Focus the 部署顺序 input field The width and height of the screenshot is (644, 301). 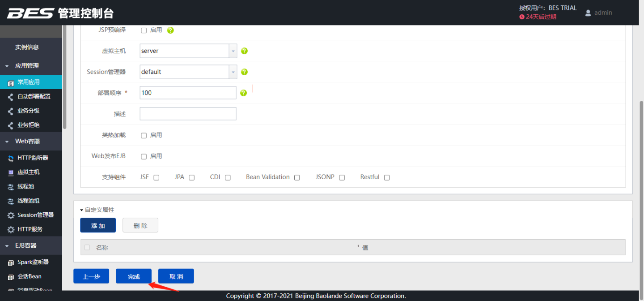coord(188,93)
